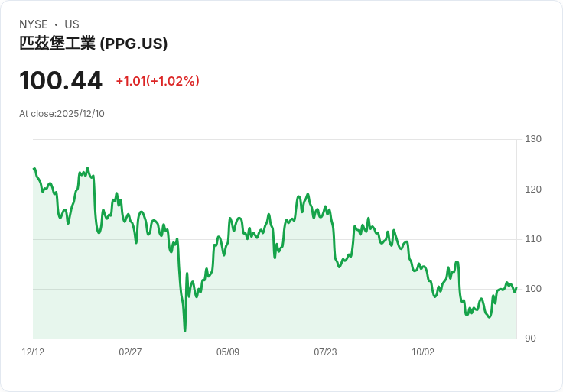Click the 100.44 closing price
563x392 pixels.
tap(60, 81)
